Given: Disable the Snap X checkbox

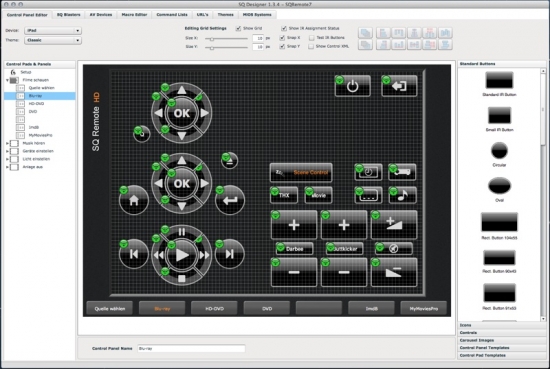Looking at the screenshot, I should tap(282, 38).
